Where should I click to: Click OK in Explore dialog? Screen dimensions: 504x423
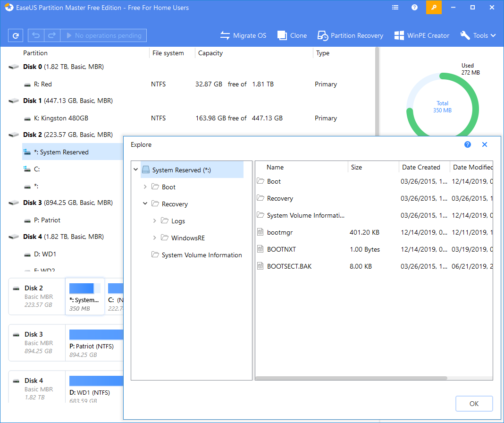[x=474, y=404]
